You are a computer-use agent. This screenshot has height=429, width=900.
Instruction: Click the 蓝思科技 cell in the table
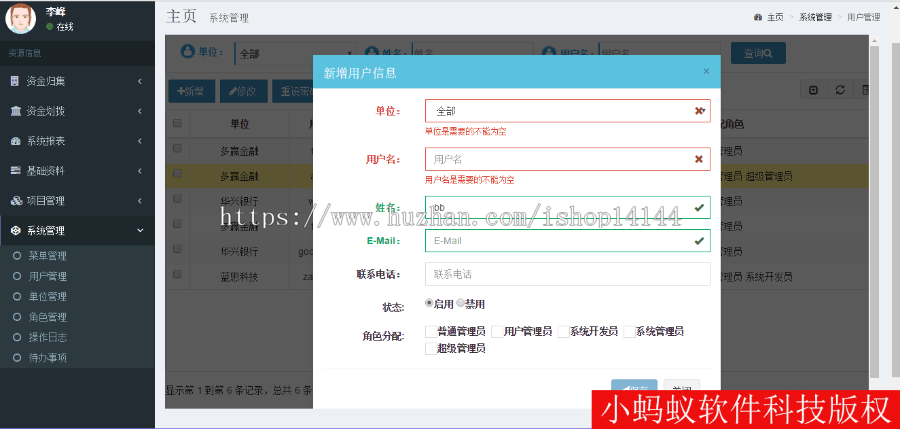click(239, 277)
